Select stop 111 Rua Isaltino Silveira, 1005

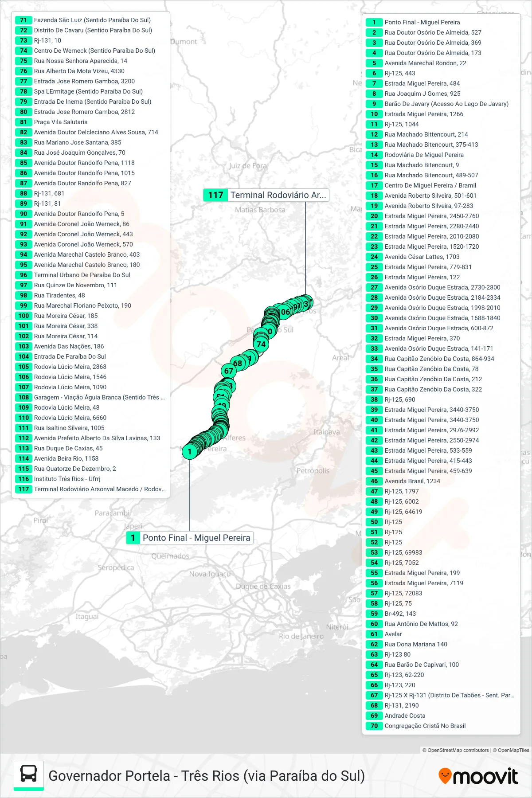[x=90, y=428]
